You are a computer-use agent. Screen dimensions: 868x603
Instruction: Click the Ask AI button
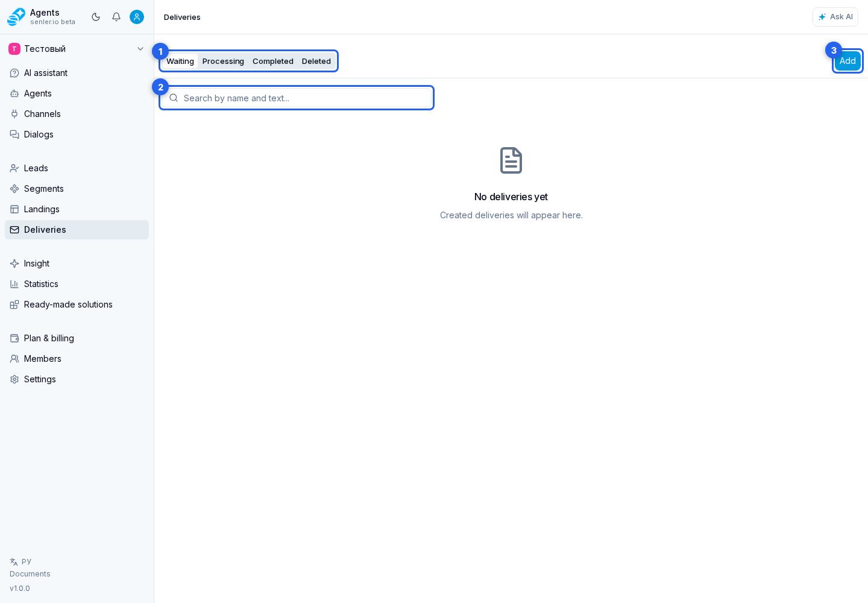tap(835, 17)
